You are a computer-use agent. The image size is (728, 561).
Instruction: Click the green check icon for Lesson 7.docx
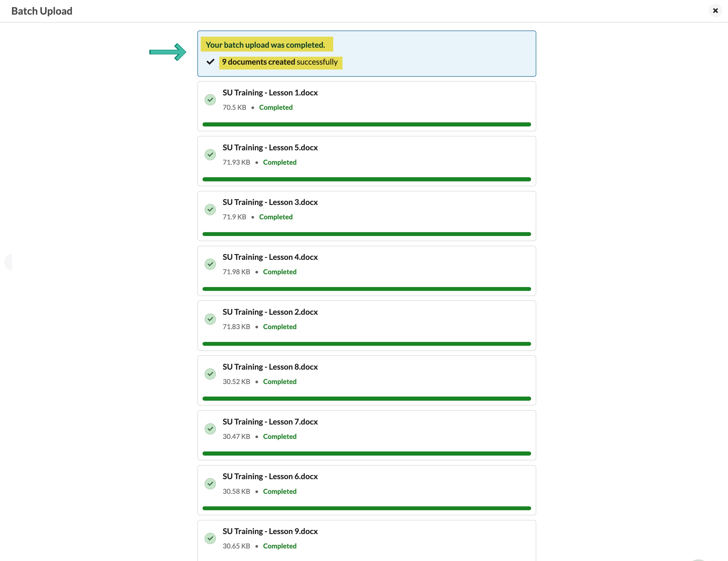pyautogui.click(x=210, y=429)
